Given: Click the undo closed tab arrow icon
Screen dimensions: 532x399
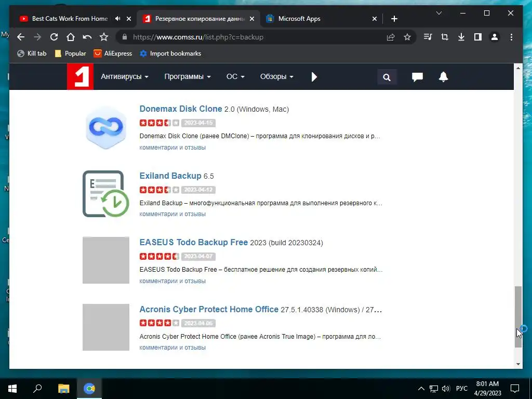Looking at the screenshot, I should [87, 37].
